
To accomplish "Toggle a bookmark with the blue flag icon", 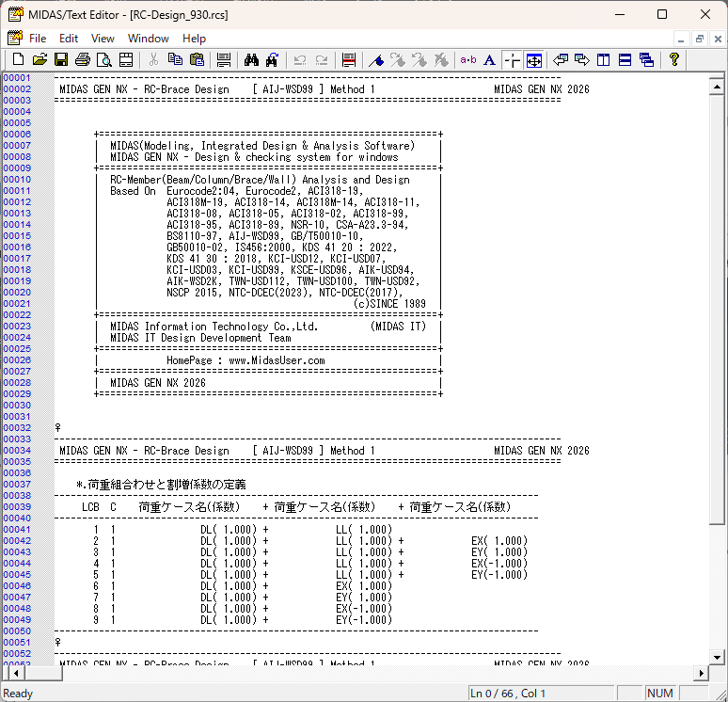I will 376,60.
